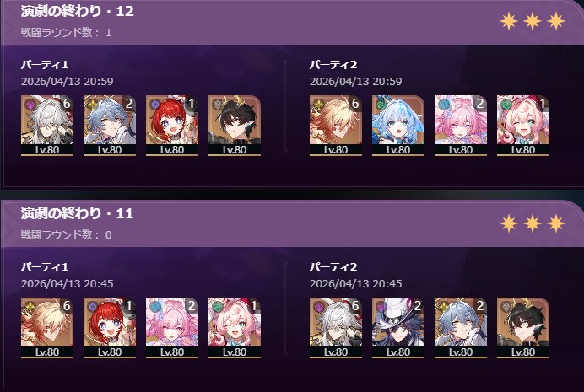Select blonde character in stage 12 party 2
Image resolution: width=584 pixels, height=392 pixels.
click(336, 126)
